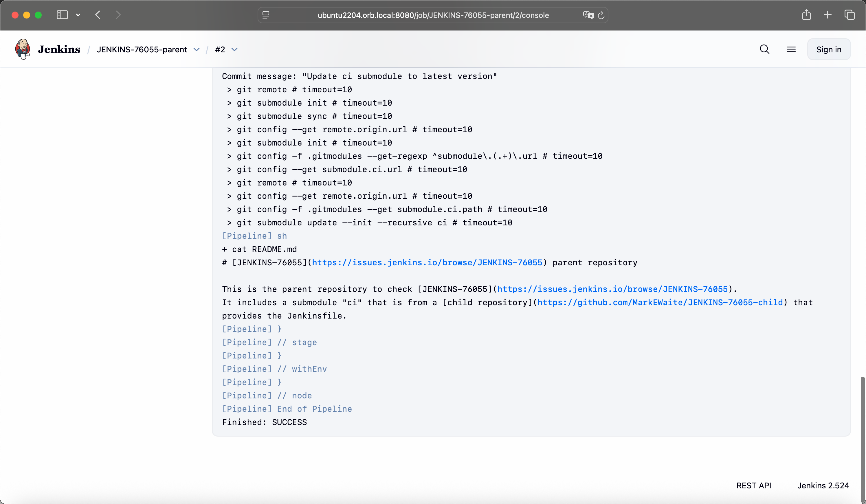Expand the sidebar options dropdown arrow

(x=78, y=15)
